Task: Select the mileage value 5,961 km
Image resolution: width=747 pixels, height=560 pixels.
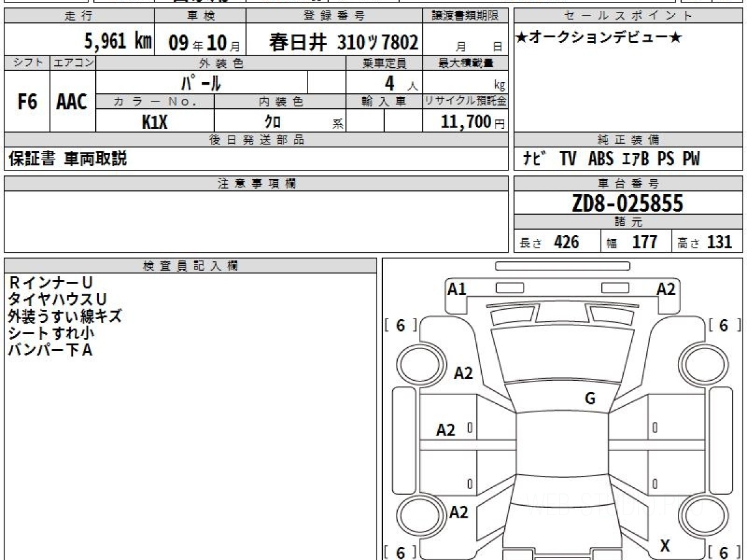Action: (x=118, y=42)
